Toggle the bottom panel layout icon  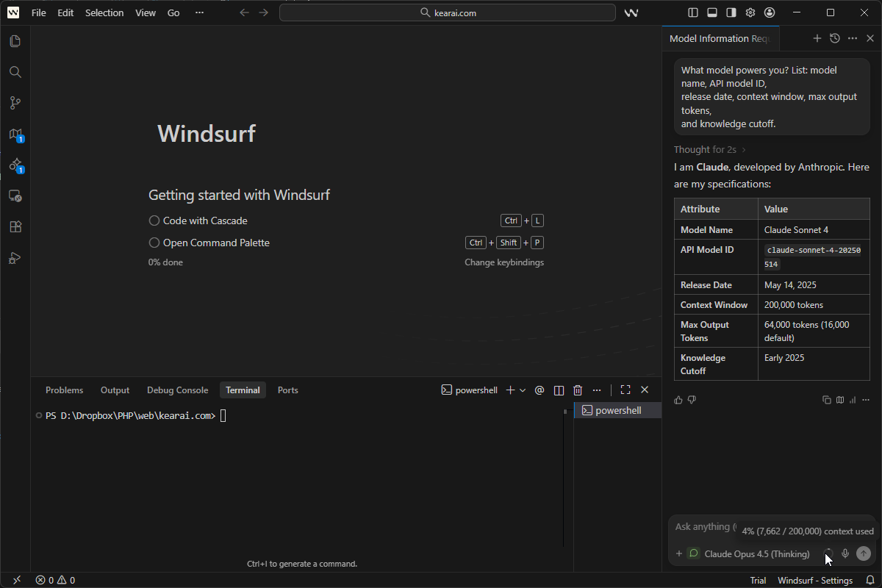[712, 12]
